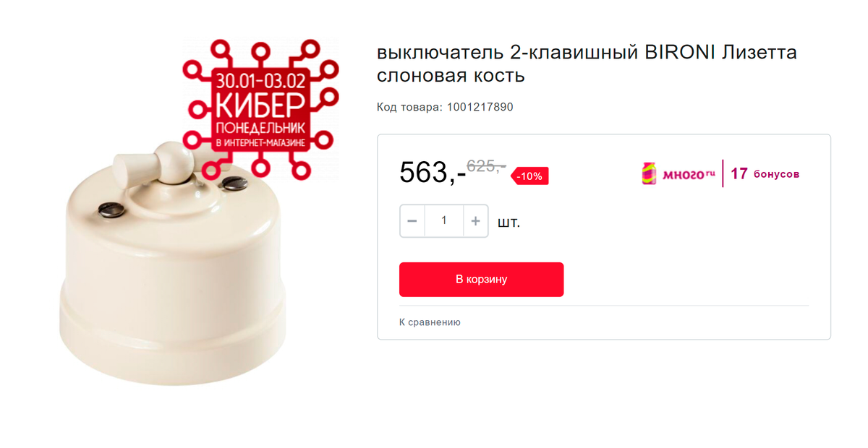Click the crossed-out old price 625
The height and width of the screenshot is (448, 868).
tap(486, 165)
